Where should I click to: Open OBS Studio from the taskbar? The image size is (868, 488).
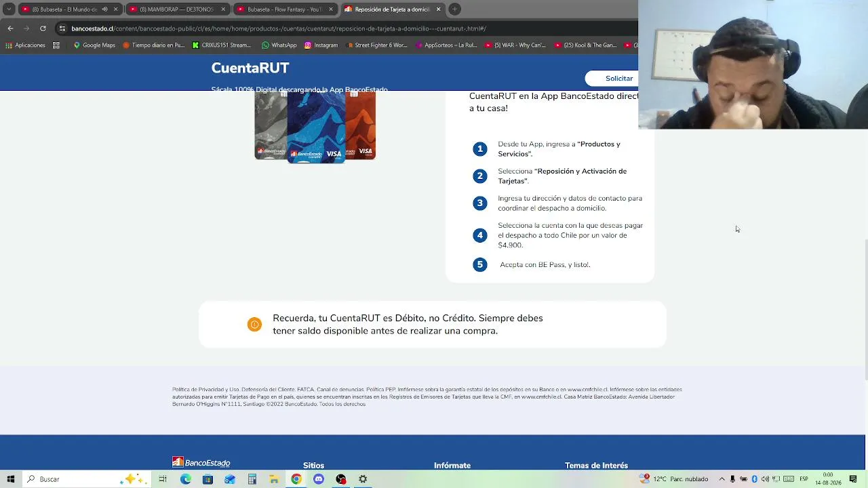(341, 479)
